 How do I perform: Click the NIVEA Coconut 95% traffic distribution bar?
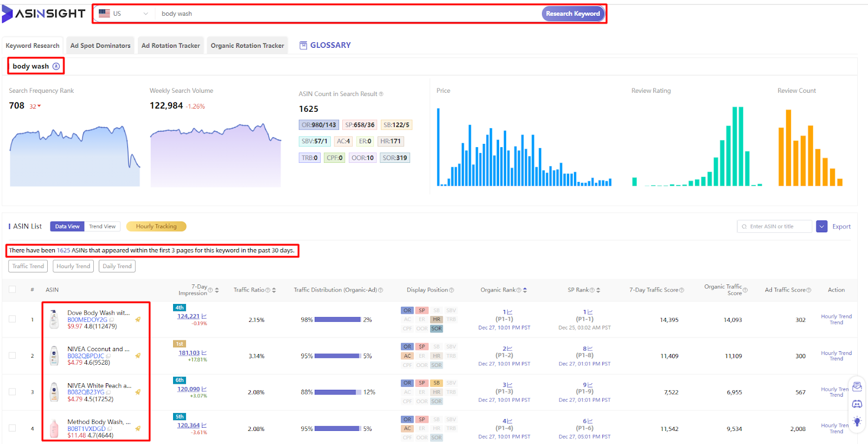pyautogui.click(x=337, y=356)
